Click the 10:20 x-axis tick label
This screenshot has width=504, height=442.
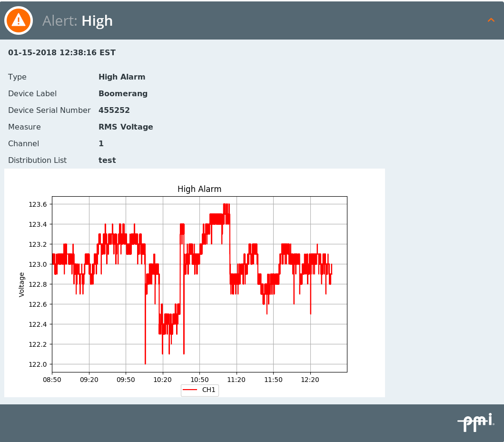click(x=163, y=380)
